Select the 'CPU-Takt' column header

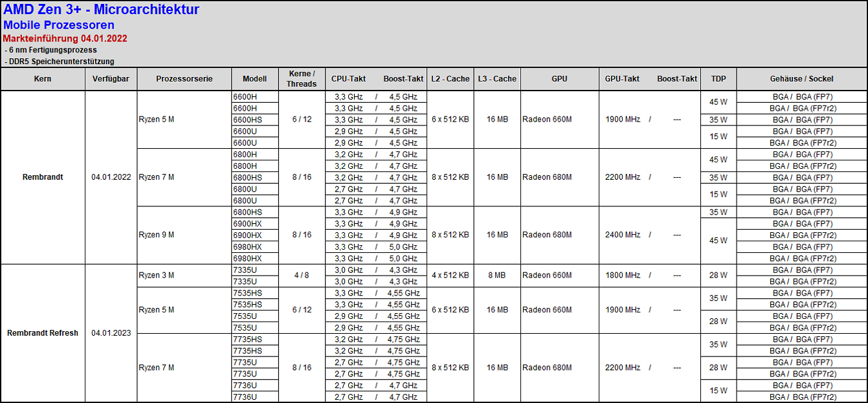coord(349,79)
